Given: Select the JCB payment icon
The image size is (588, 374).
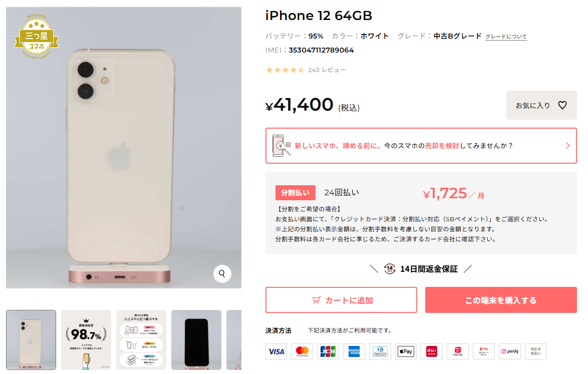Looking at the screenshot, I should click(x=328, y=351).
